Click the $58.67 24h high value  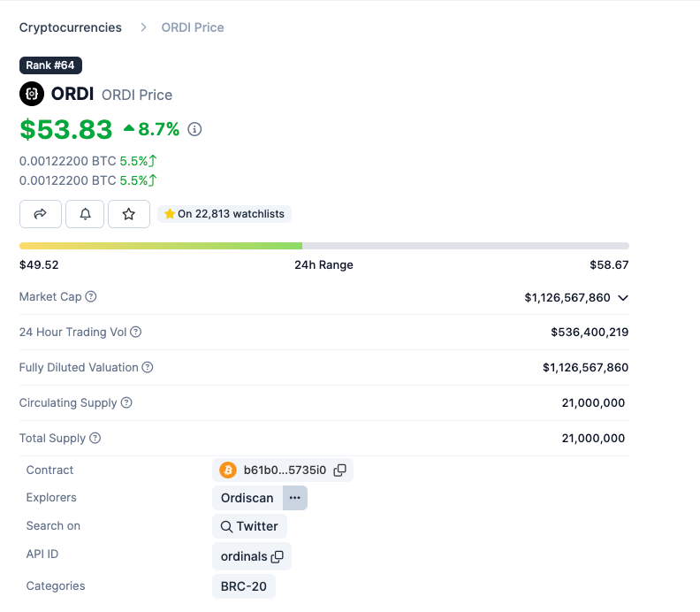coord(609,265)
